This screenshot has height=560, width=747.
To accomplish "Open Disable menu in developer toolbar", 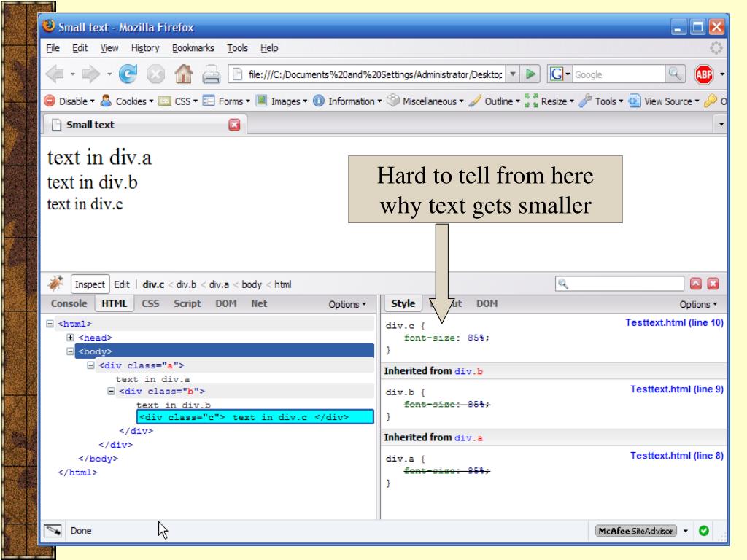I will pos(69,101).
